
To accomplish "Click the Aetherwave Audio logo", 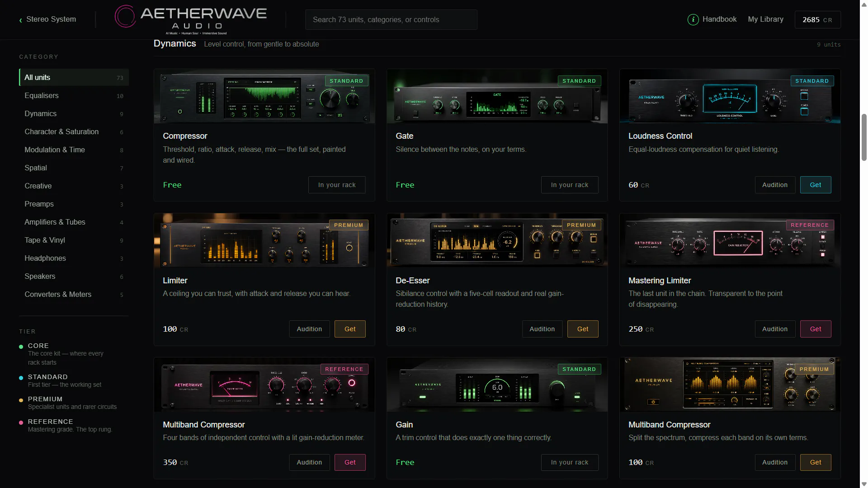I will tap(190, 19).
